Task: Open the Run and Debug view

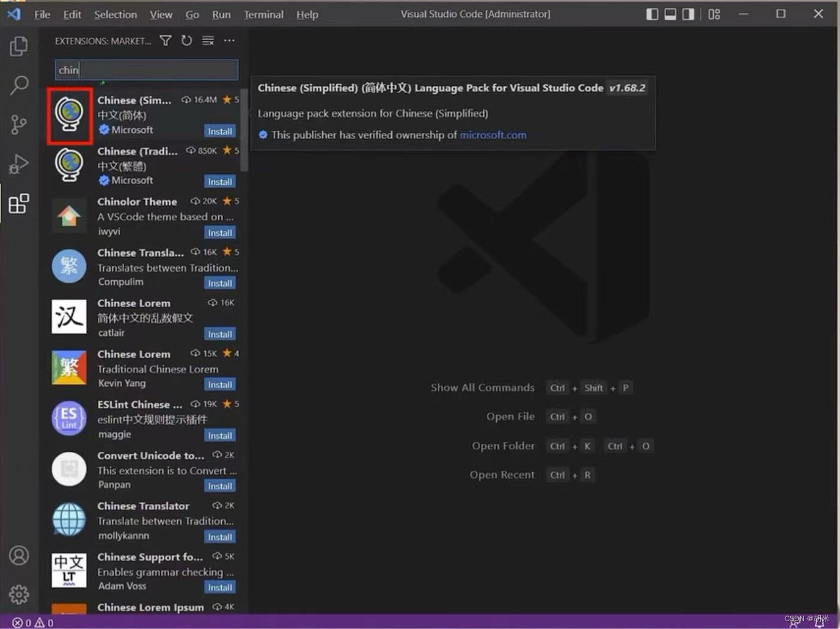Action: [x=19, y=164]
